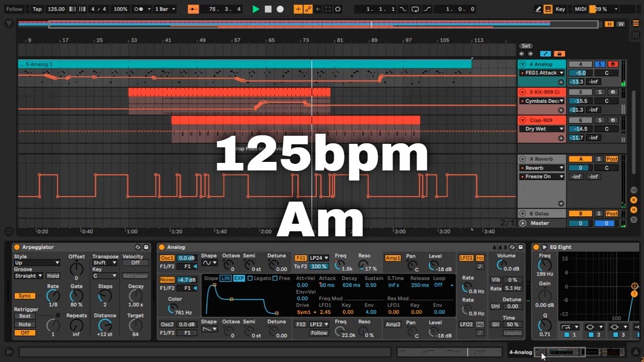This screenshot has width=644, height=362.
Task: Open the 1 Bar quantization menu
Action: (x=164, y=9)
